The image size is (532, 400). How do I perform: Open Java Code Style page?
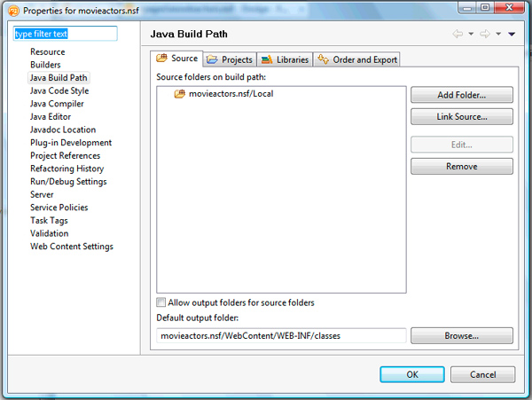coord(59,91)
